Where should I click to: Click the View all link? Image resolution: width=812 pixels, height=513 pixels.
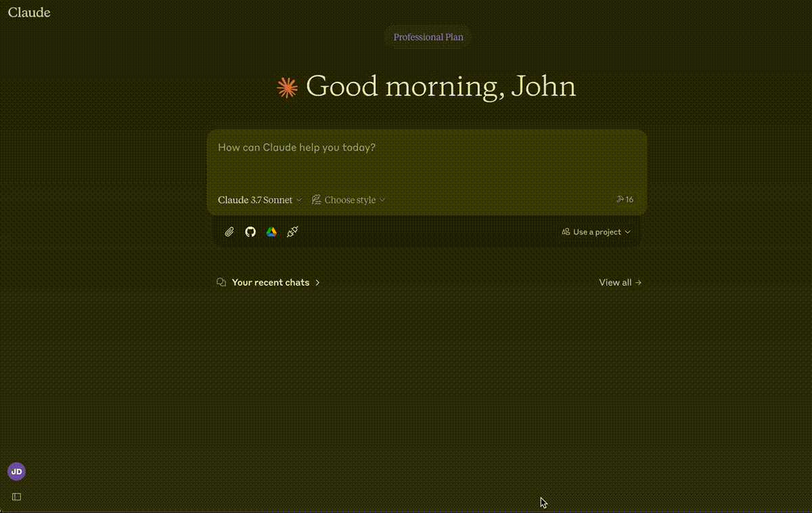point(620,282)
